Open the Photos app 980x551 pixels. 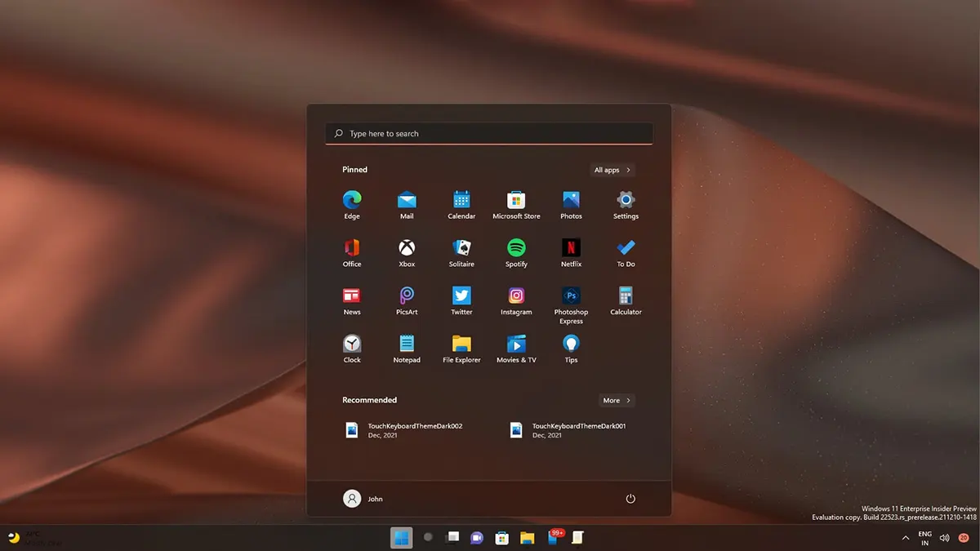click(571, 204)
